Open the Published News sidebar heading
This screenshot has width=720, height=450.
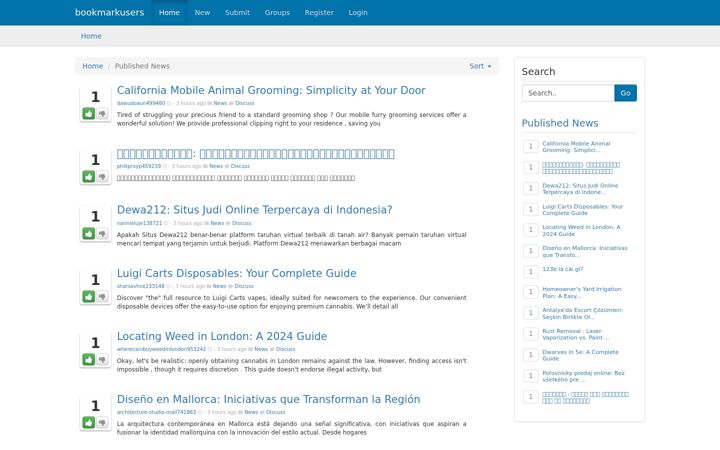560,123
